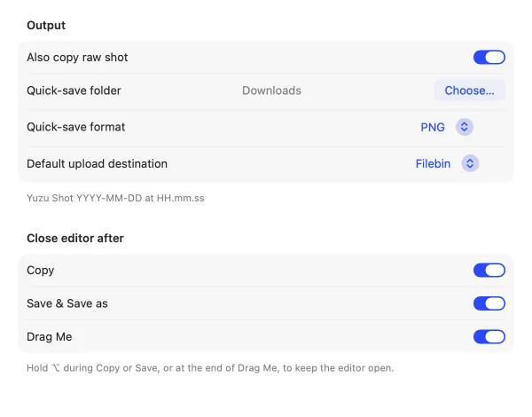This screenshot has height=417, width=532.
Task: Click the Default upload destination label
Action: (97, 163)
